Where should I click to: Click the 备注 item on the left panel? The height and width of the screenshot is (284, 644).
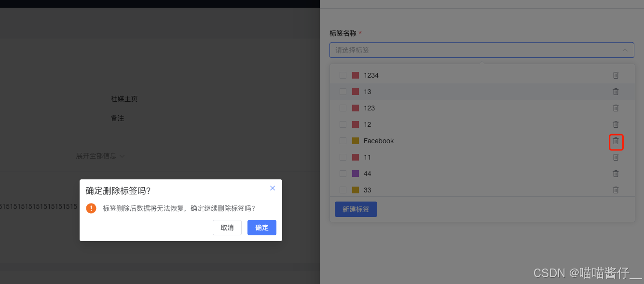[117, 118]
